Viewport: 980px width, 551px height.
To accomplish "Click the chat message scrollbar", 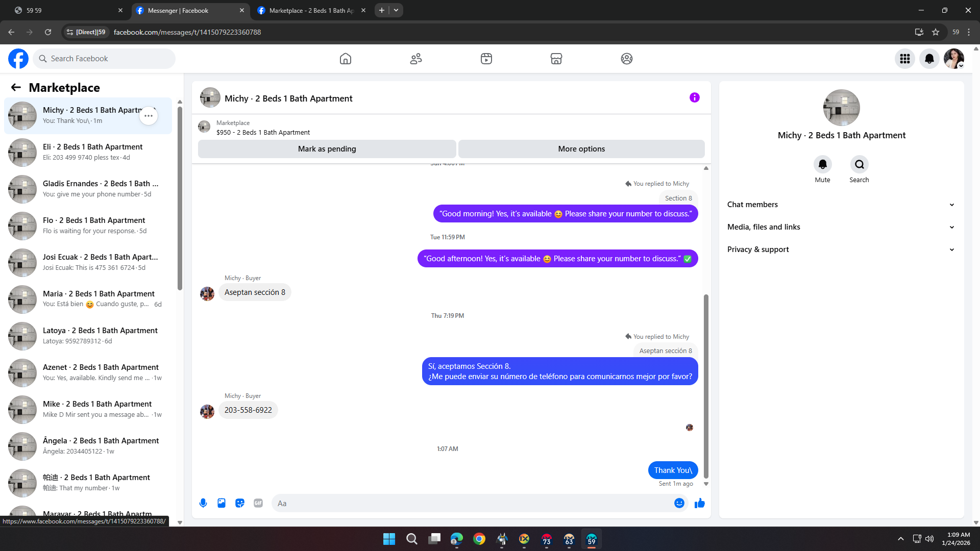I will point(706,385).
